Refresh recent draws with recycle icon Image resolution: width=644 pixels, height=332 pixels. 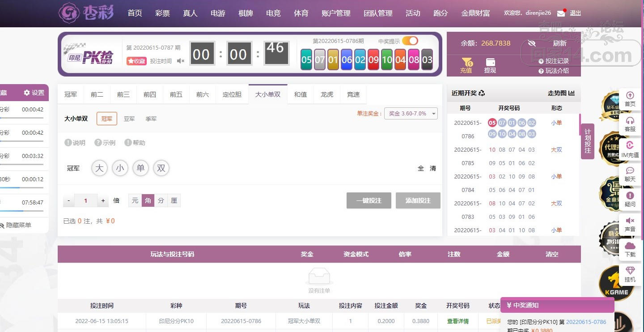(482, 93)
